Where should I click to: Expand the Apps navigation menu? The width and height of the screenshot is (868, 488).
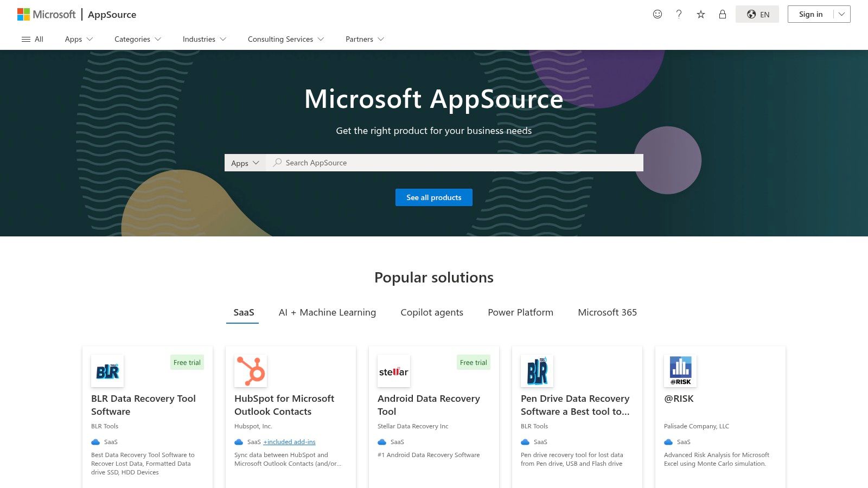pos(79,39)
